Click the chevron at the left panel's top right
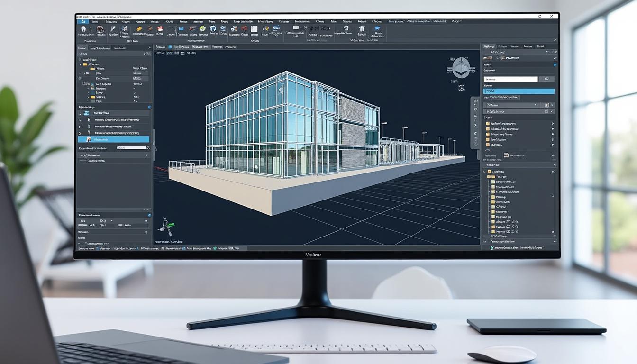 click(149, 47)
